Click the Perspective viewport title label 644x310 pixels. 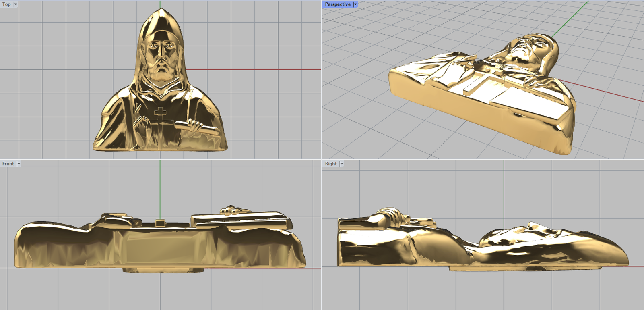pos(338,4)
